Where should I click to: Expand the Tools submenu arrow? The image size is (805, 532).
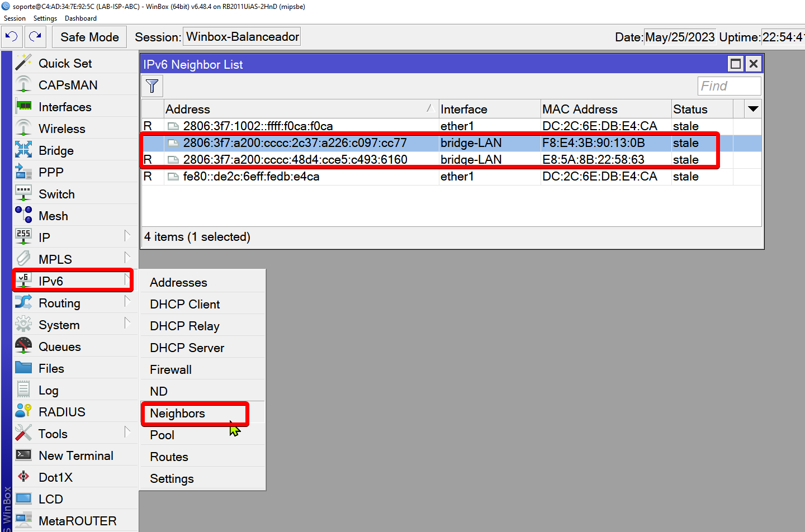point(127,433)
